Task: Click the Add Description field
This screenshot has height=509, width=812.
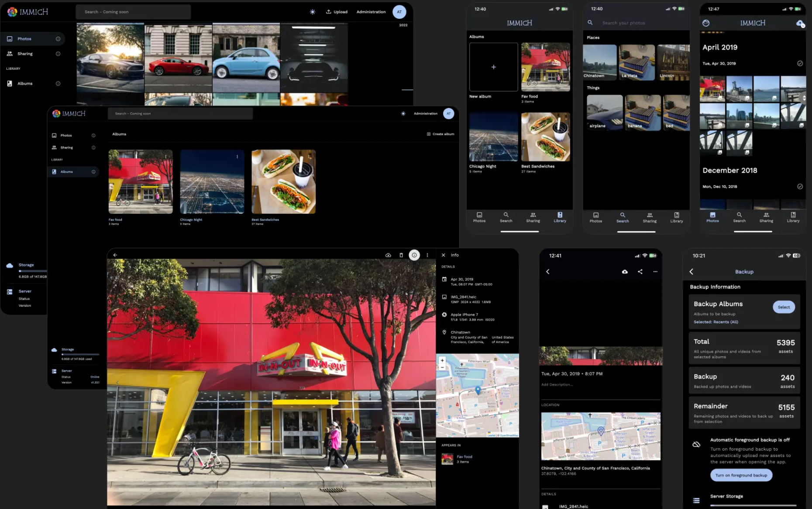Action: point(557,384)
